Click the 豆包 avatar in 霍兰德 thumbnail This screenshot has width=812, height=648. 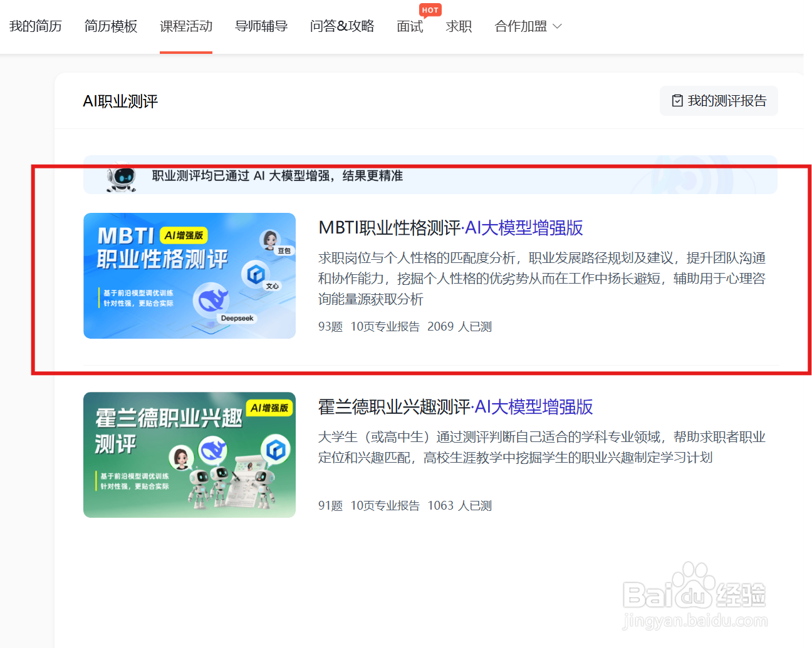click(x=182, y=458)
